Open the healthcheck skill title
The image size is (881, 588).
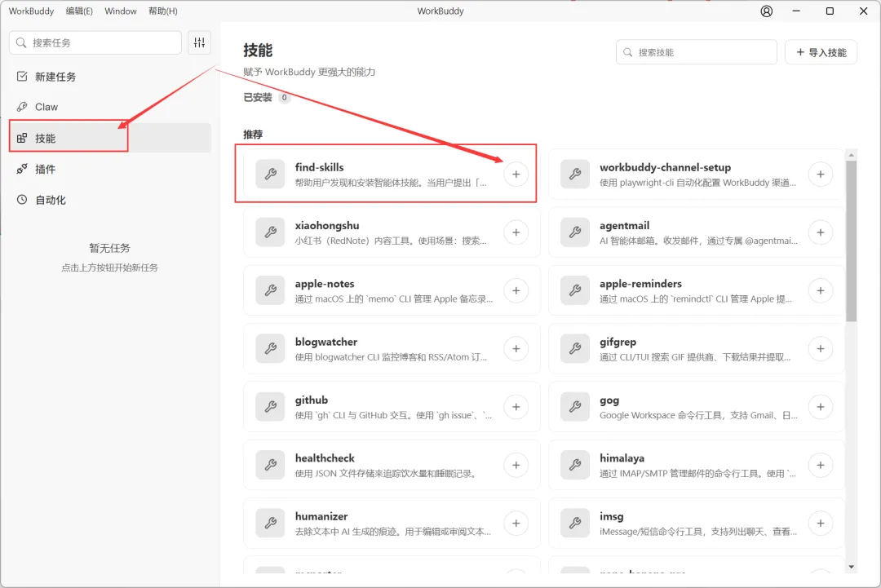[x=325, y=458]
